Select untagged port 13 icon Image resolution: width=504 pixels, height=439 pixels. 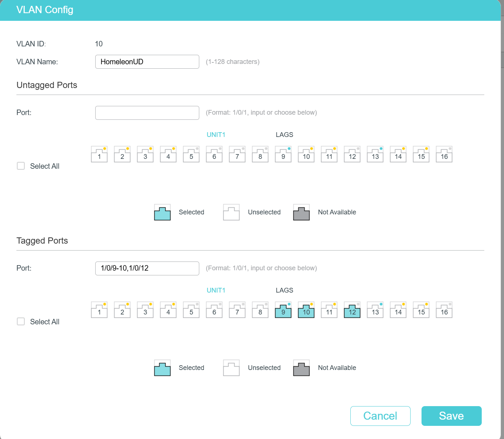(x=375, y=155)
